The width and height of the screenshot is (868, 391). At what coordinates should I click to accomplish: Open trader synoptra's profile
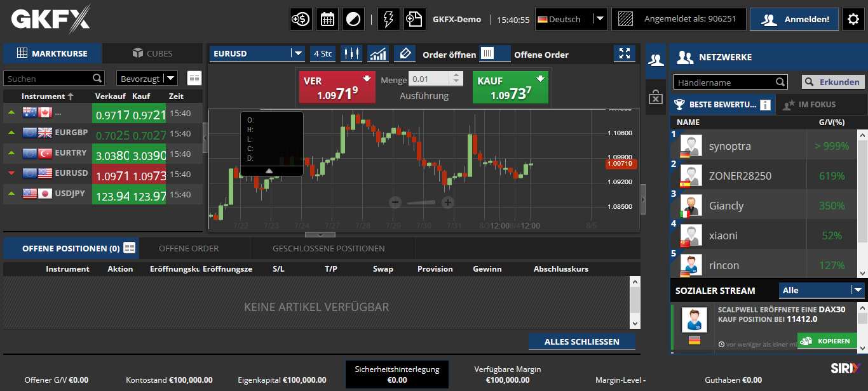(763, 145)
